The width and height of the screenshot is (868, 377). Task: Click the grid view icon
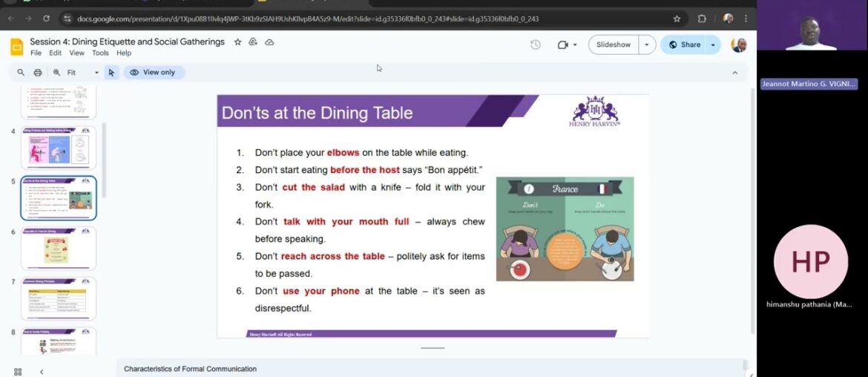click(x=18, y=372)
